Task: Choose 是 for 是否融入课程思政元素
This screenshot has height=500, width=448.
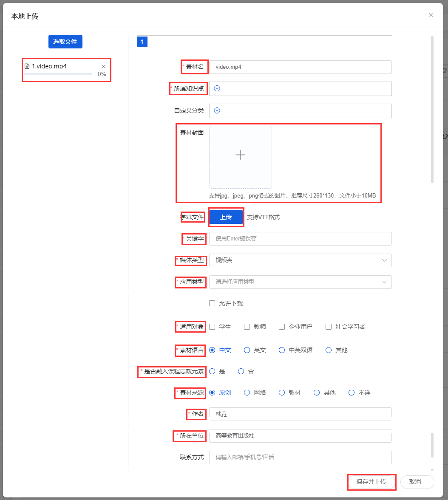Action: click(x=212, y=371)
